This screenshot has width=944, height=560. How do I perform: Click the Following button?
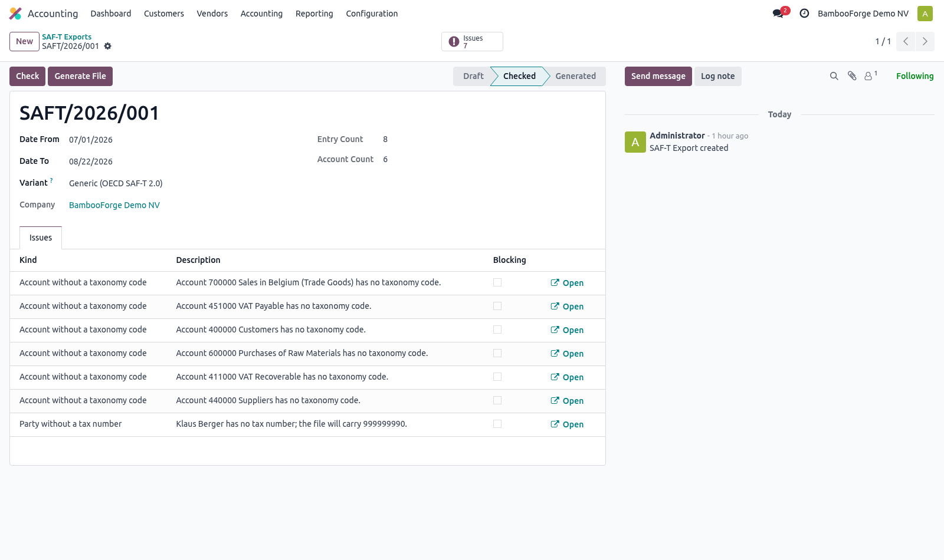(x=914, y=76)
